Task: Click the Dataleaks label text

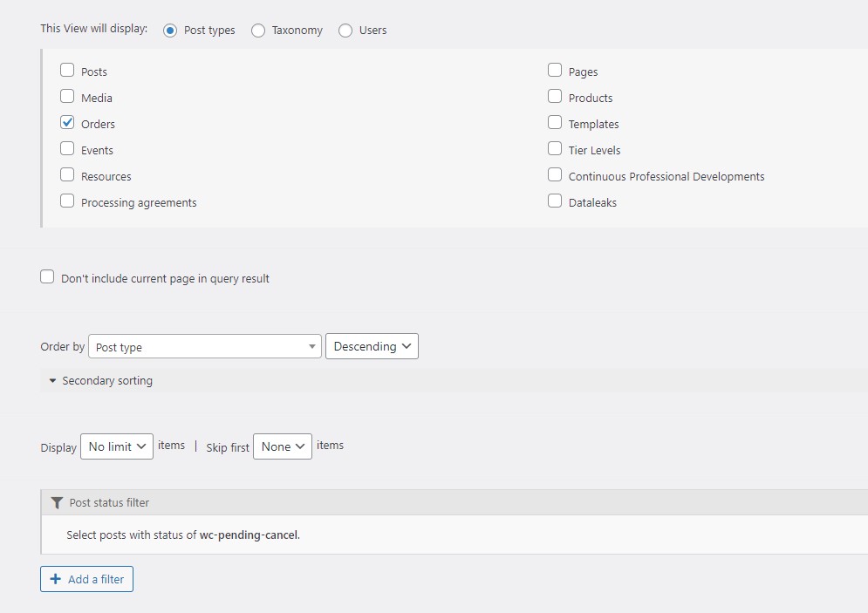Action: click(592, 202)
